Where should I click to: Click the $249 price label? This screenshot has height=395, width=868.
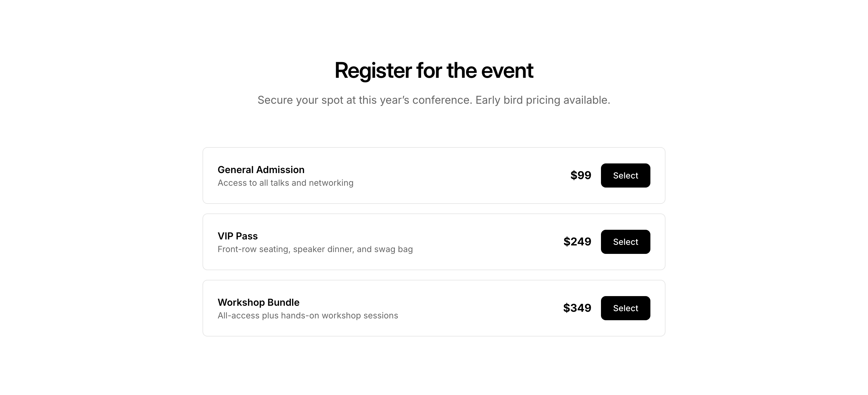(577, 242)
